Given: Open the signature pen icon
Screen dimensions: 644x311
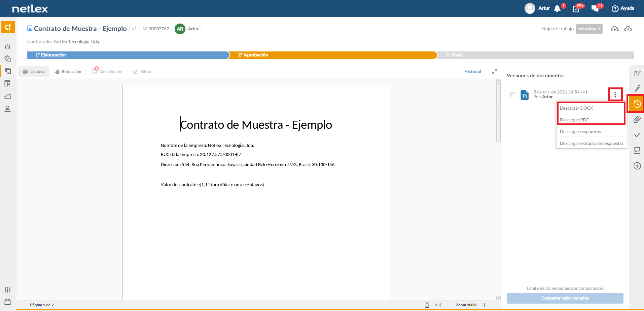Looking at the screenshot, I should pos(637,88).
